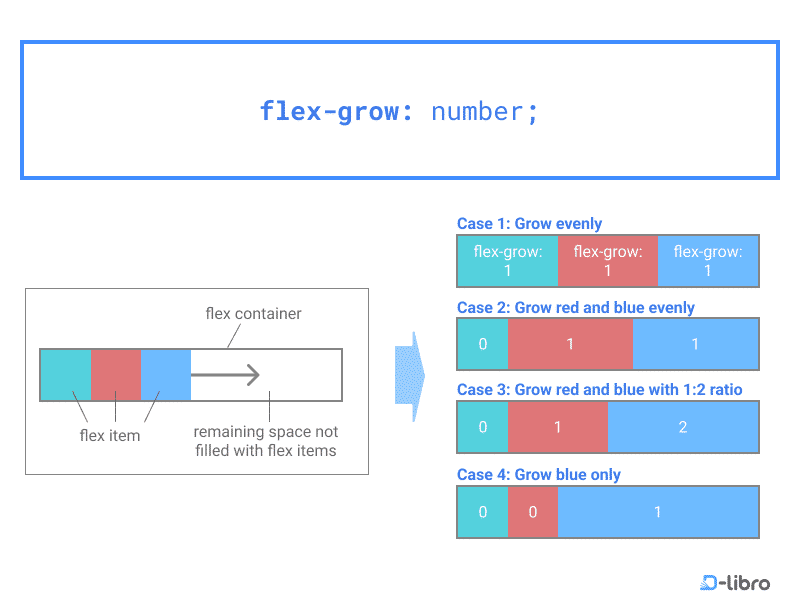Viewport: 800px width, 600px height.
Task: Click the 'flex-grow: number;' code text
Action: click(x=399, y=111)
